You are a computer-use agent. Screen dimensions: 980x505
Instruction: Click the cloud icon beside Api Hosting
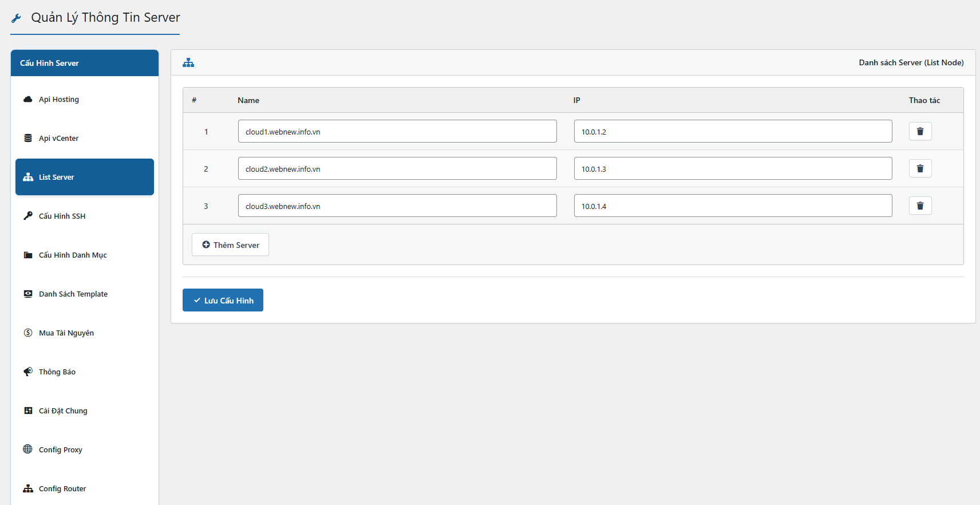tap(27, 99)
